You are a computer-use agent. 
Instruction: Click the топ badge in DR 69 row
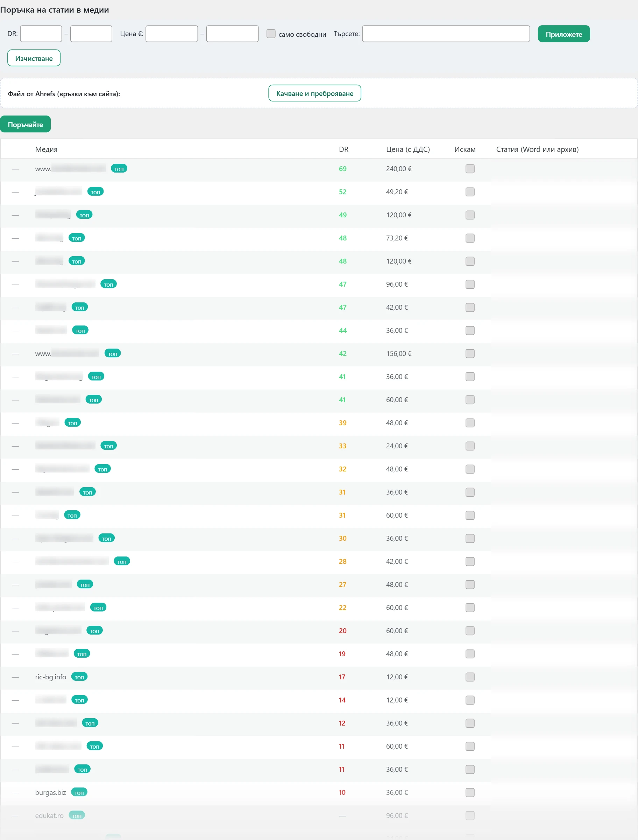coord(119,169)
